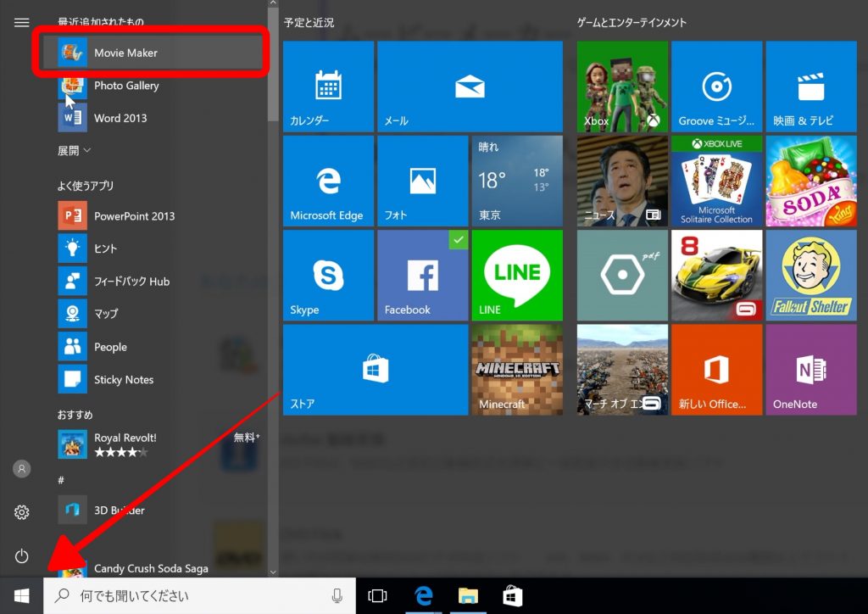Open the OneNote tile
The width and height of the screenshot is (868, 614).
tap(811, 370)
